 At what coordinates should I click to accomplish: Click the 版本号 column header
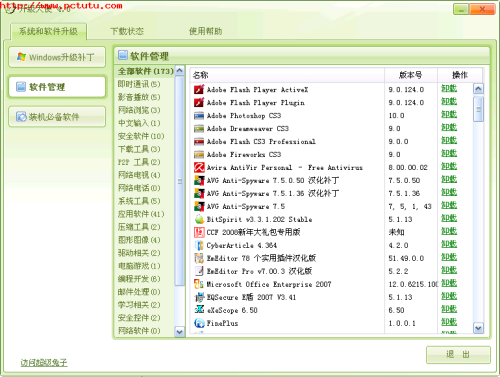pyautogui.click(x=411, y=75)
